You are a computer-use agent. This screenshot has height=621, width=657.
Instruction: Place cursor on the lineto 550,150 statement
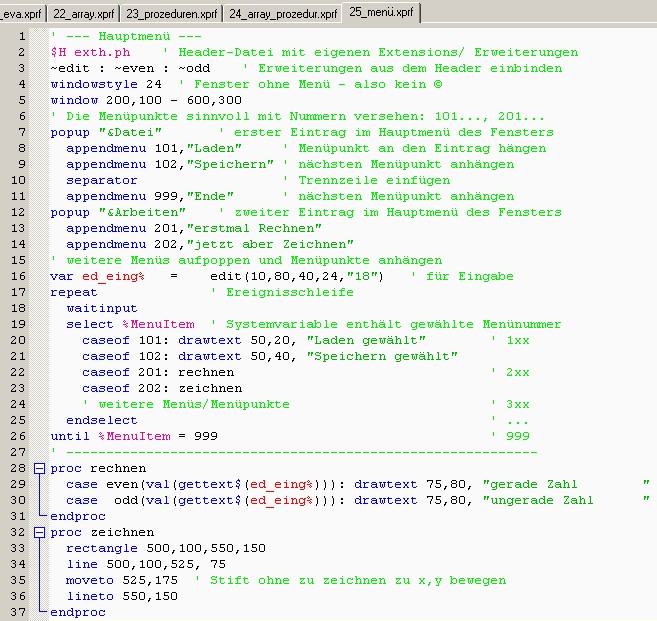click(x=122, y=596)
